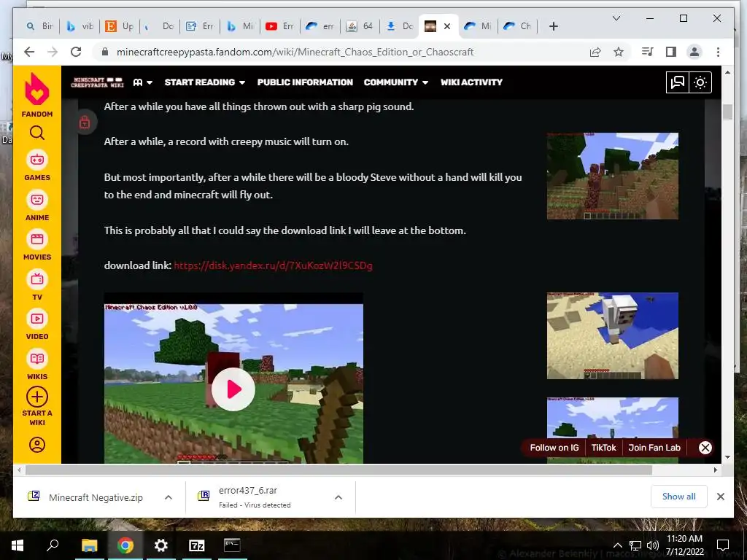747x560 pixels.
Task: Switch to the last tab labeled Ch
Action: pyautogui.click(x=517, y=26)
